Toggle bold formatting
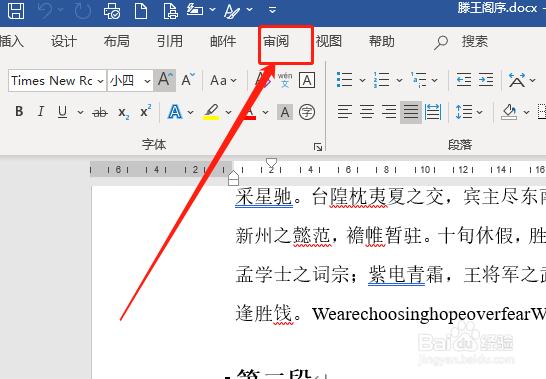 coord(19,112)
